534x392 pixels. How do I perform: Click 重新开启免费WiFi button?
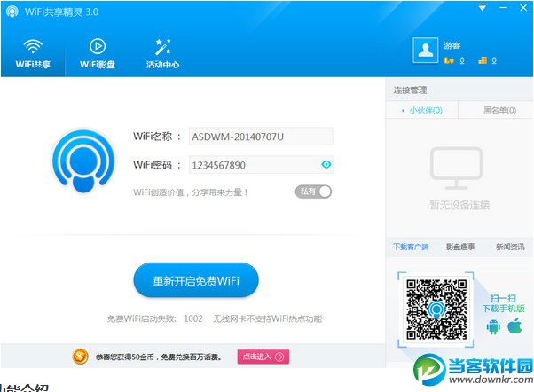click(x=196, y=280)
